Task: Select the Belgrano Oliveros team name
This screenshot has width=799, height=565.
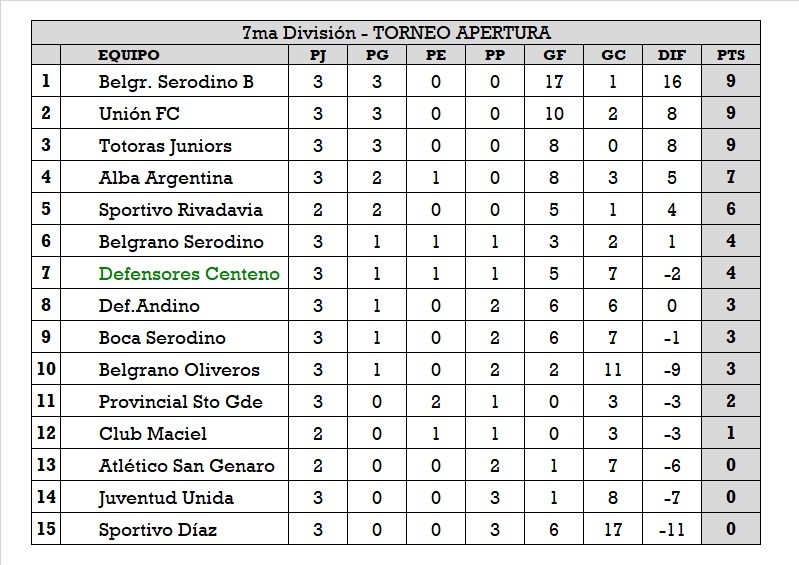Action: click(x=179, y=370)
